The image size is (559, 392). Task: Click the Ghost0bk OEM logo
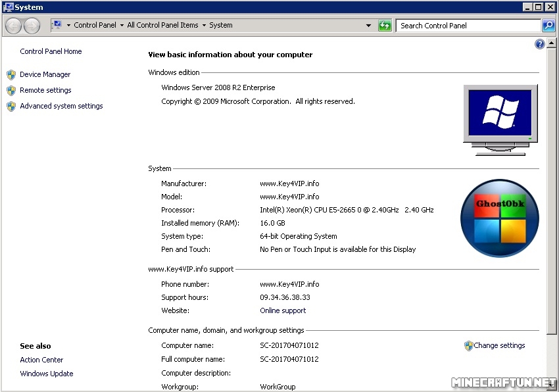(x=499, y=218)
